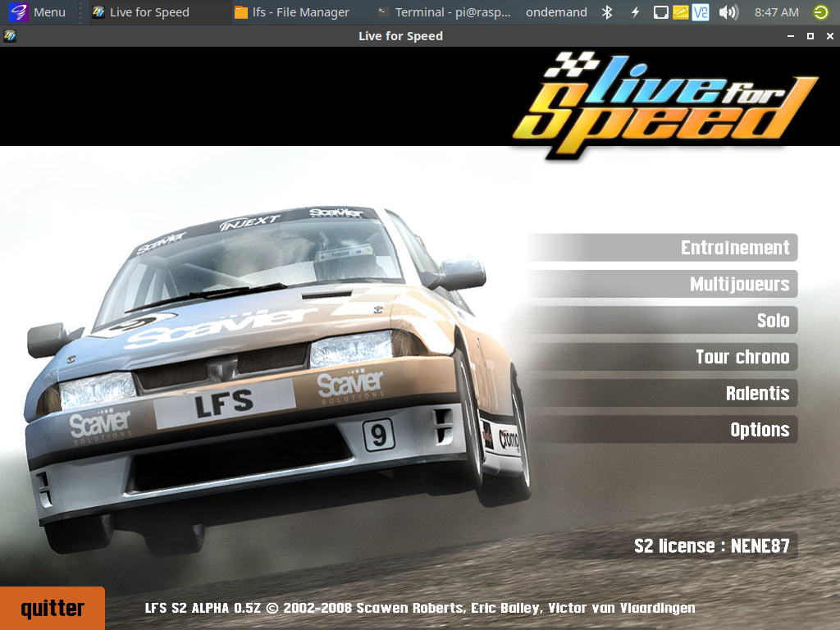Open the Ralentis replays menu

[663, 393]
